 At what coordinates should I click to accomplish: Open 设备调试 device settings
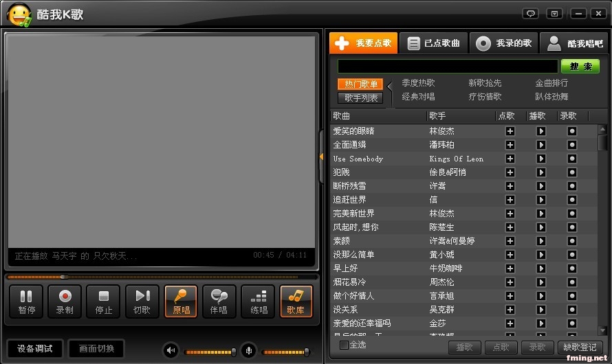[35, 348]
